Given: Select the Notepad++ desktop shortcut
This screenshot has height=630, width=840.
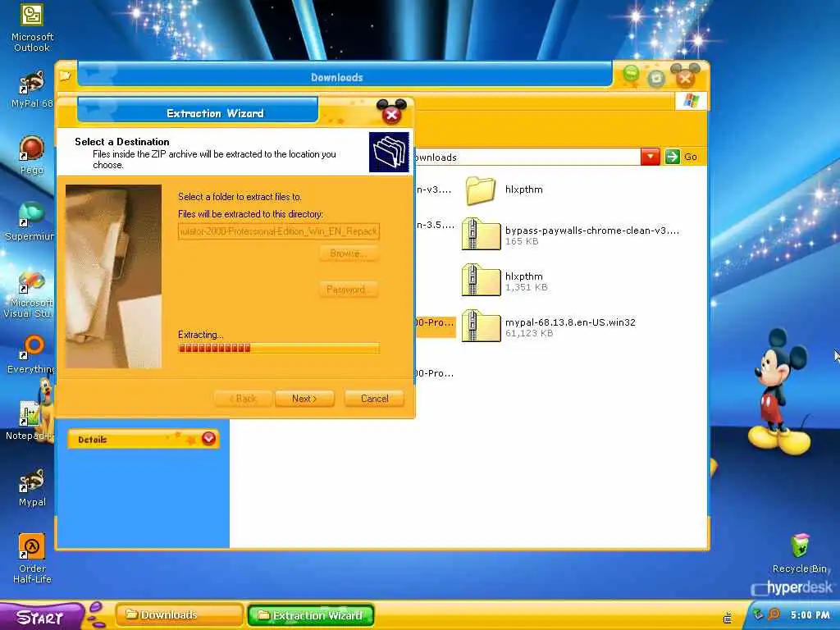Looking at the screenshot, I should pyautogui.click(x=30, y=421).
